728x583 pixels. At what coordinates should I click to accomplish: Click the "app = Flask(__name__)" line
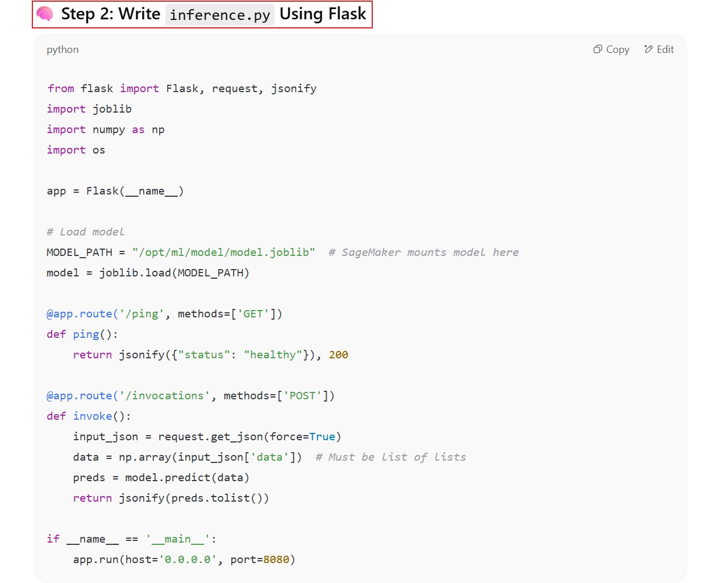pyautogui.click(x=115, y=191)
